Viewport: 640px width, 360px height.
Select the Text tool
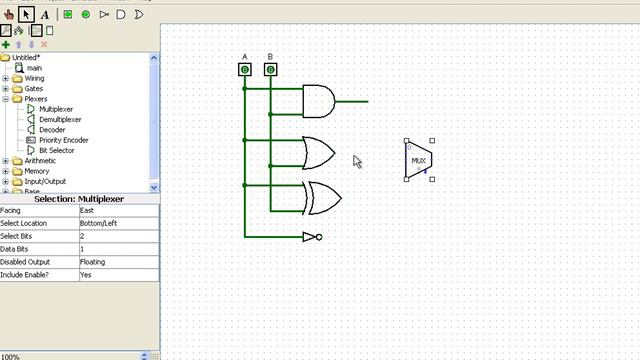click(45, 15)
